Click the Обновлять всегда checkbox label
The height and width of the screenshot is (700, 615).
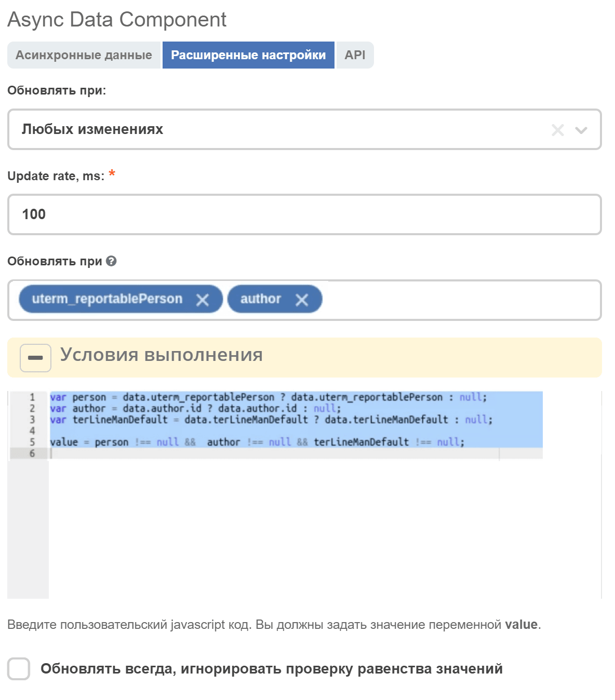[x=272, y=669]
